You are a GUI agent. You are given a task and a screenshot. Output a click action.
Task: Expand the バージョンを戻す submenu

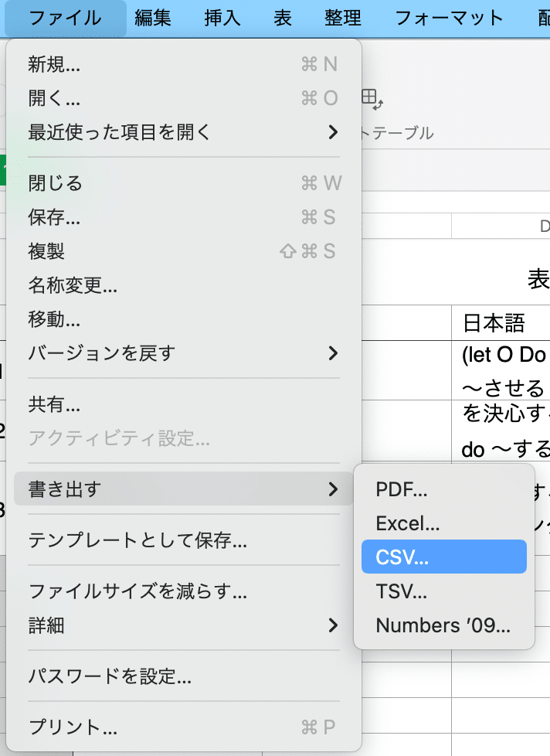tap(183, 353)
